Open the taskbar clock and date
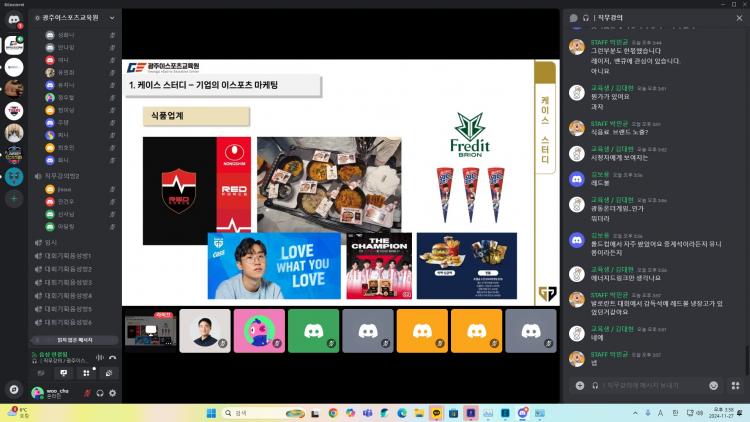The height and width of the screenshot is (422, 750). (721, 413)
